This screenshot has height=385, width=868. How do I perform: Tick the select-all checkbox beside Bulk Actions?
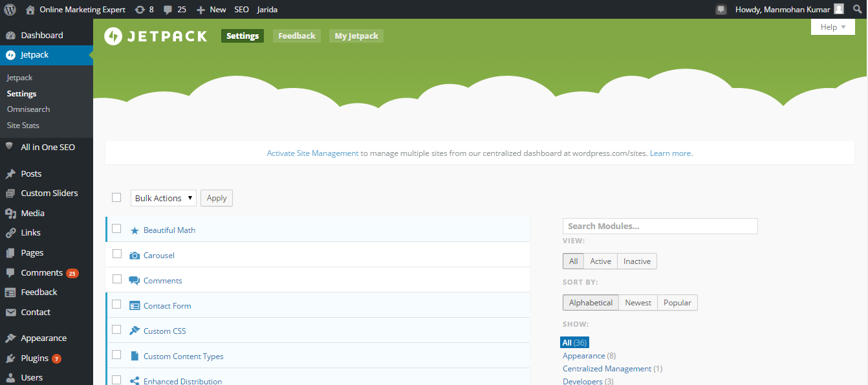click(x=116, y=197)
